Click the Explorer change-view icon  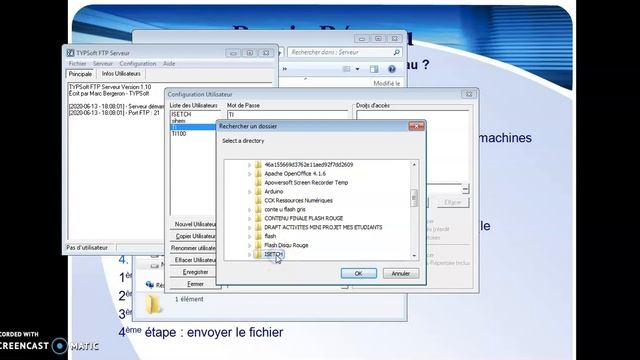click(347, 69)
